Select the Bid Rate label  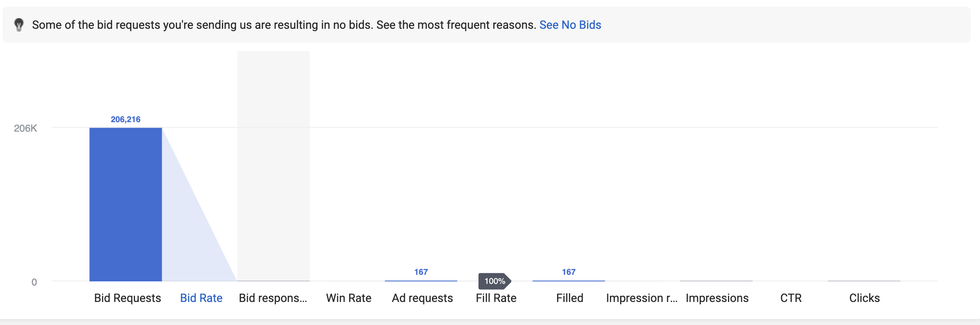pyautogui.click(x=201, y=298)
